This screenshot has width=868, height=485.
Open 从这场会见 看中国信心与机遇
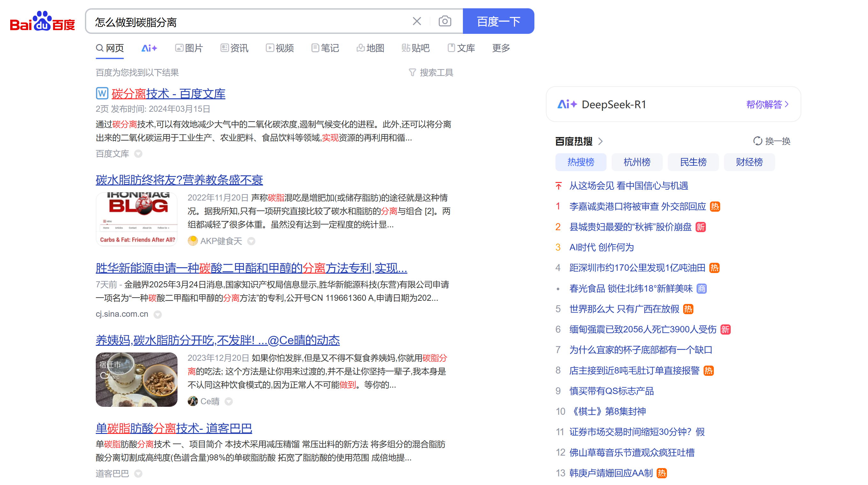click(629, 186)
